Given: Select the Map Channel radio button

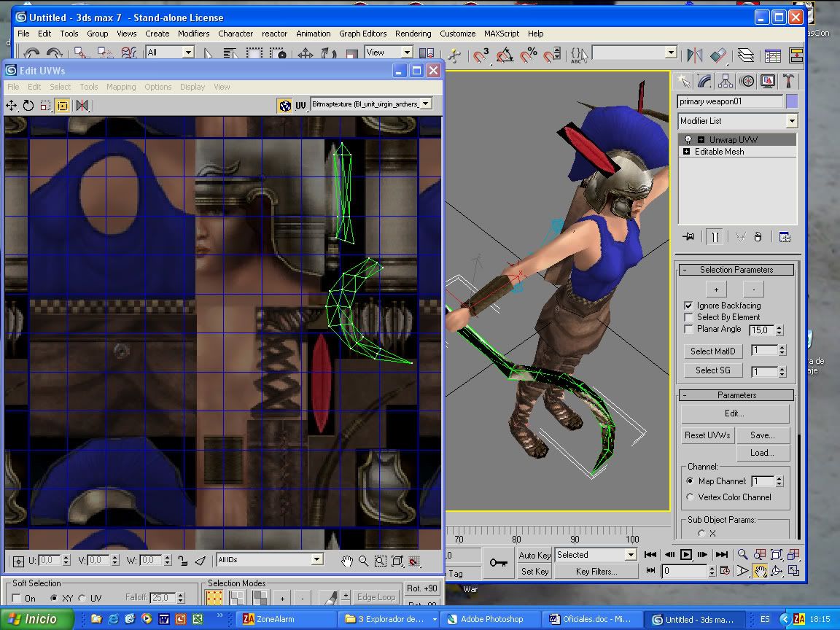Looking at the screenshot, I should pos(690,481).
